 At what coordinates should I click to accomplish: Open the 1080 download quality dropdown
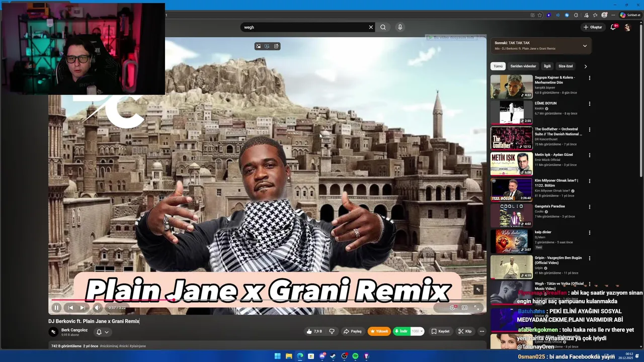coord(417,331)
